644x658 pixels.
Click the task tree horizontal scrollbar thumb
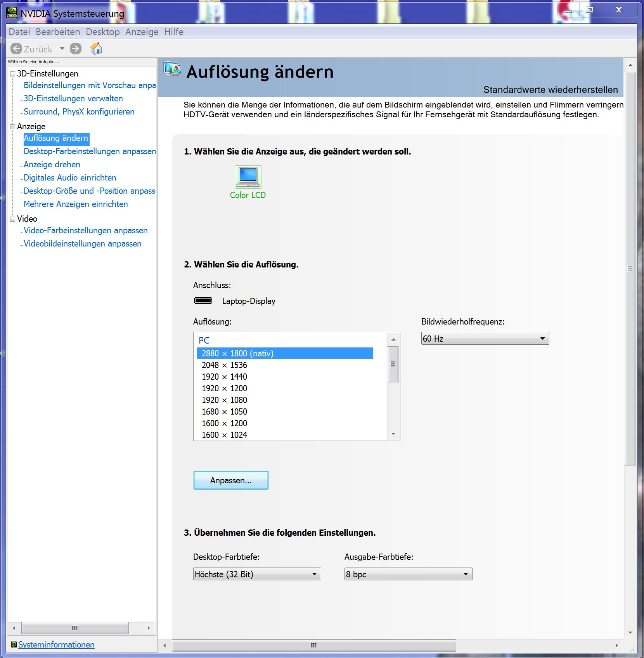(75, 628)
